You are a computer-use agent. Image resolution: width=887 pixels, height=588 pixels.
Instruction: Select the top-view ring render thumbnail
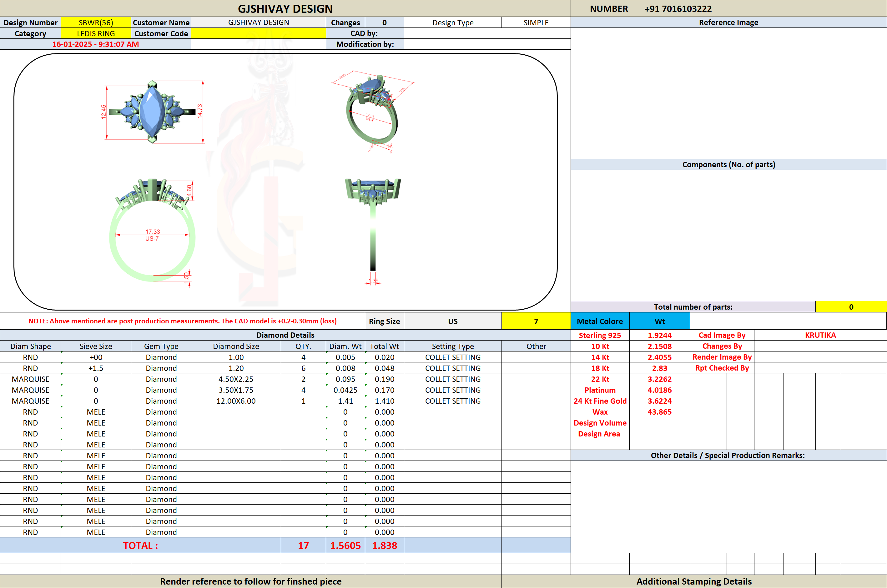point(152,112)
